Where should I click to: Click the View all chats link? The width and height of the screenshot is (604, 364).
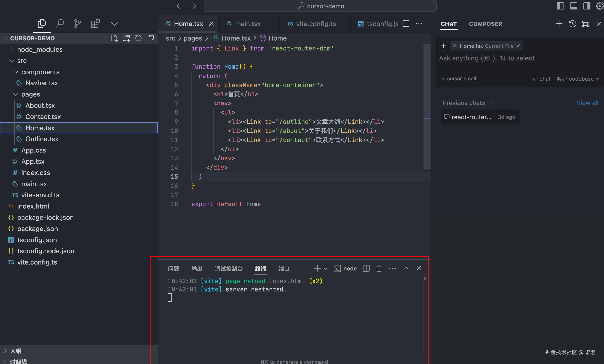587,103
